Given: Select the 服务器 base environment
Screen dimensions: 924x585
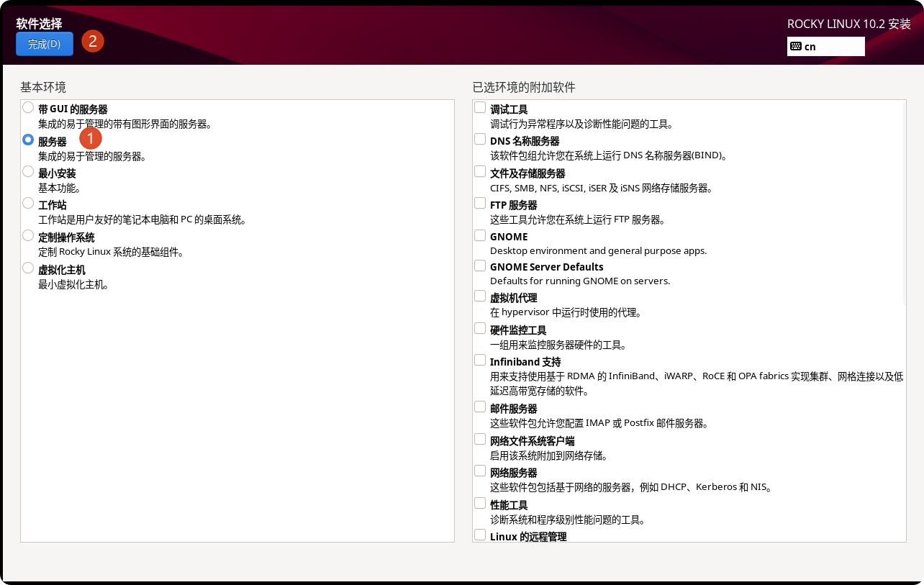Looking at the screenshot, I should pyautogui.click(x=28, y=140).
